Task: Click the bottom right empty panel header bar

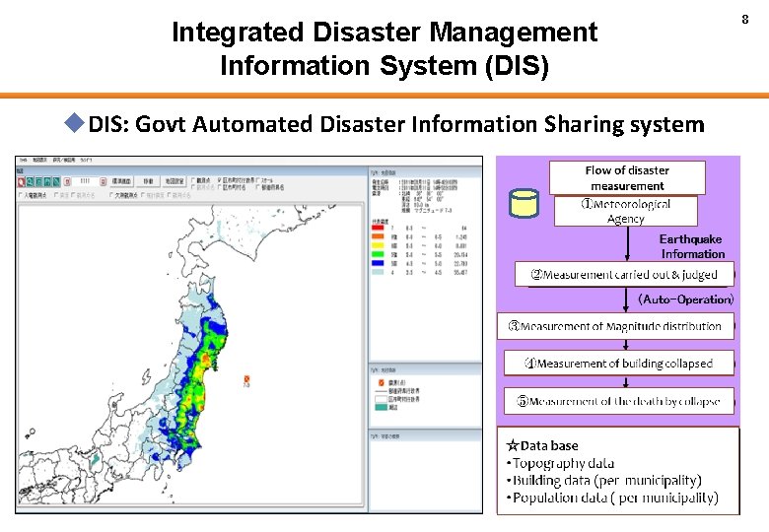Action: [x=425, y=436]
